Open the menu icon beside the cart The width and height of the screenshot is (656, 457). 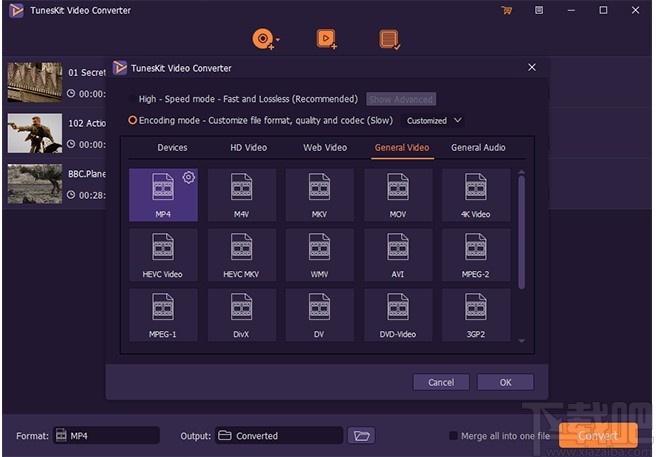(x=539, y=10)
